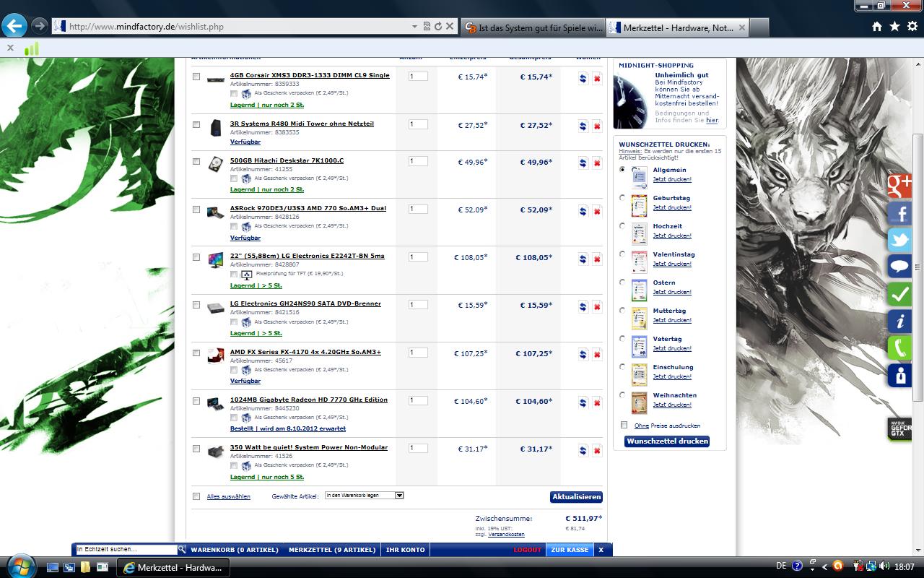Click the page vertical scrollbar
The height and width of the screenshot is (578, 924).
click(x=918, y=267)
